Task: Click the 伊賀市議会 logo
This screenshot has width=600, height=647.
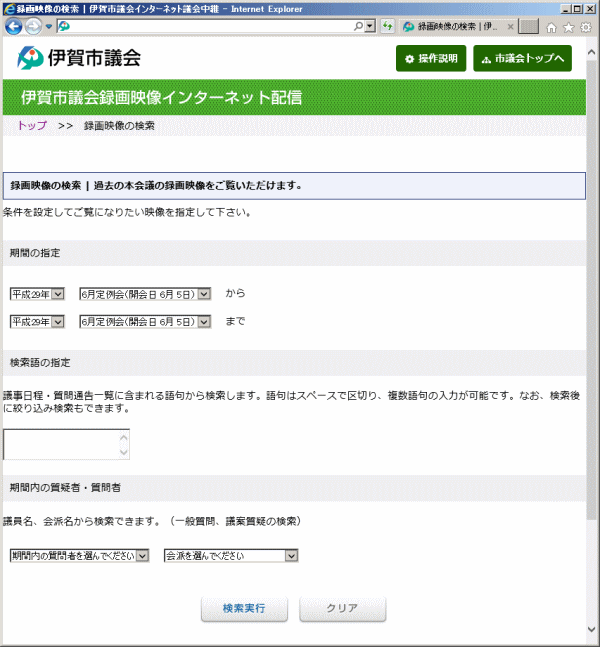Action: pyautogui.click(x=79, y=57)
